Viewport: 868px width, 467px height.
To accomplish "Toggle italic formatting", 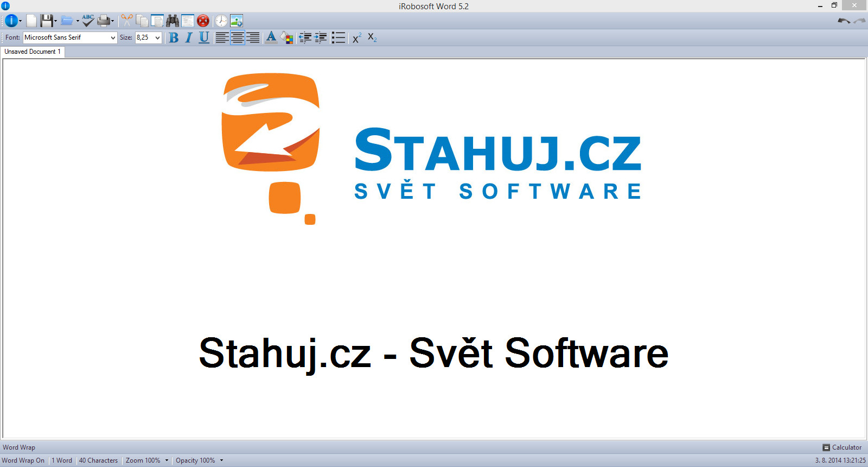I will 189,37.
